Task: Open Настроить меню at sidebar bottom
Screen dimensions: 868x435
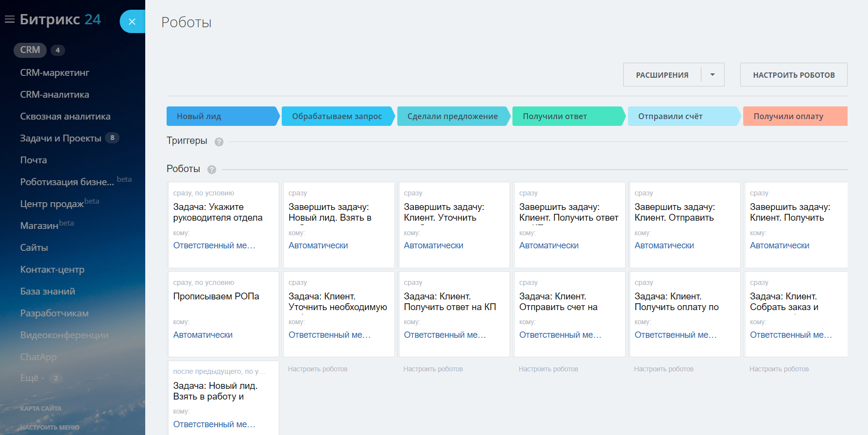Action: pos(50,427)
